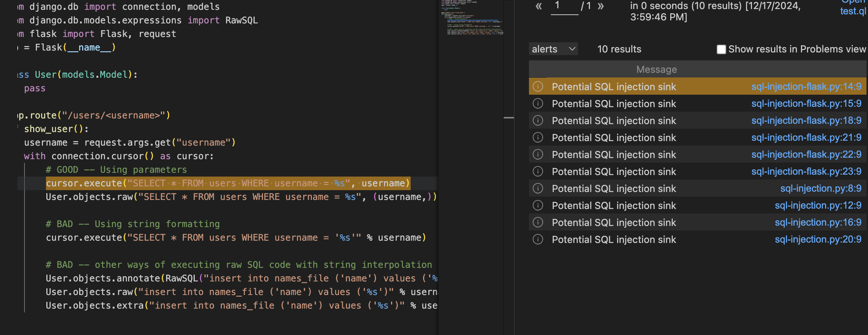Open the test.ql query link
The width and height of the screenshot is (868, 335).
tap(853, 11)
